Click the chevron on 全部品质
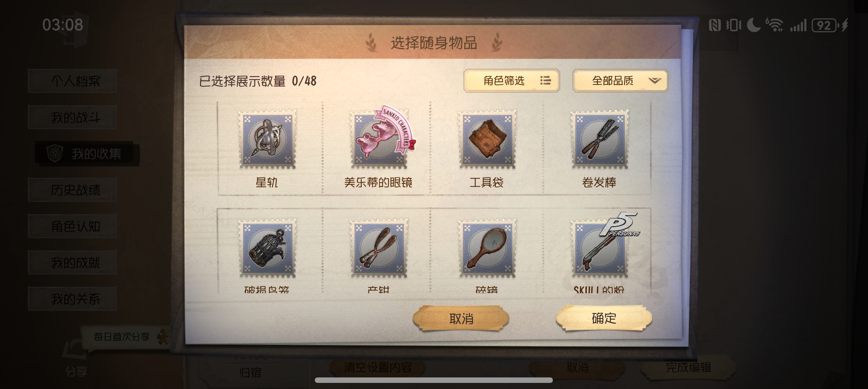868x389 pixels. pyautogui.click(x=655, y=80)
